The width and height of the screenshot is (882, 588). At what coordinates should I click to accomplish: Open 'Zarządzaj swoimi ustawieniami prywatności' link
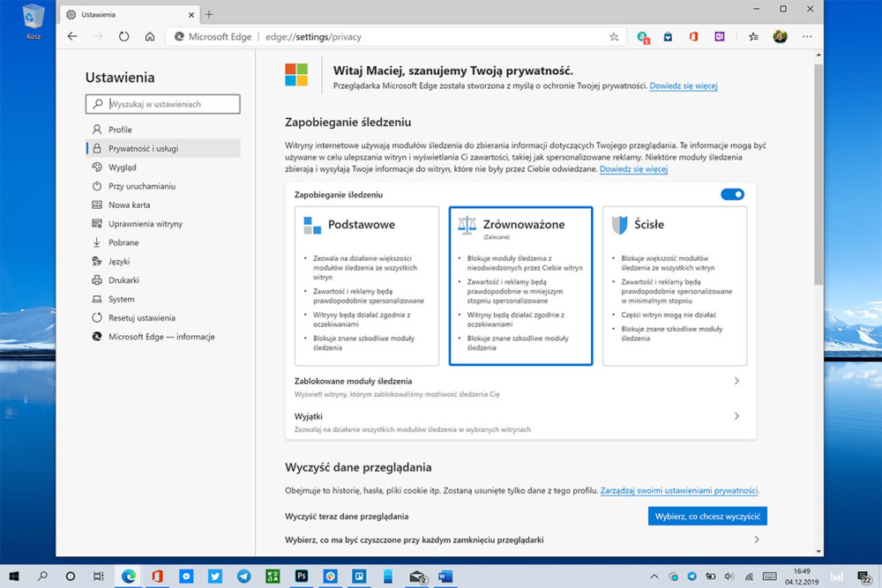(x=679, y=491)
